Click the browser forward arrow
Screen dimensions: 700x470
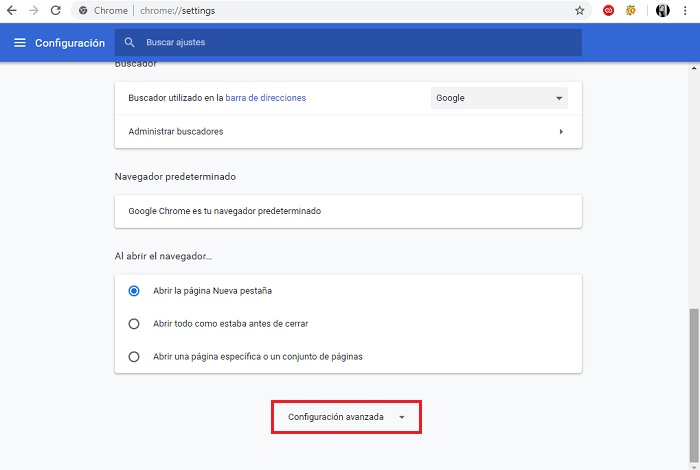33,10
